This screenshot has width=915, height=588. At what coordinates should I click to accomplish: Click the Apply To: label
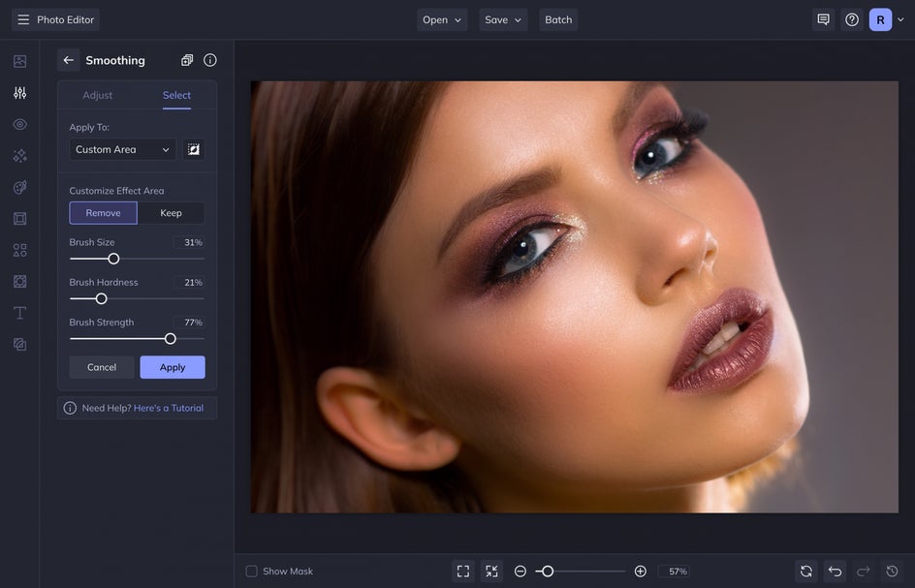point(89,127)
